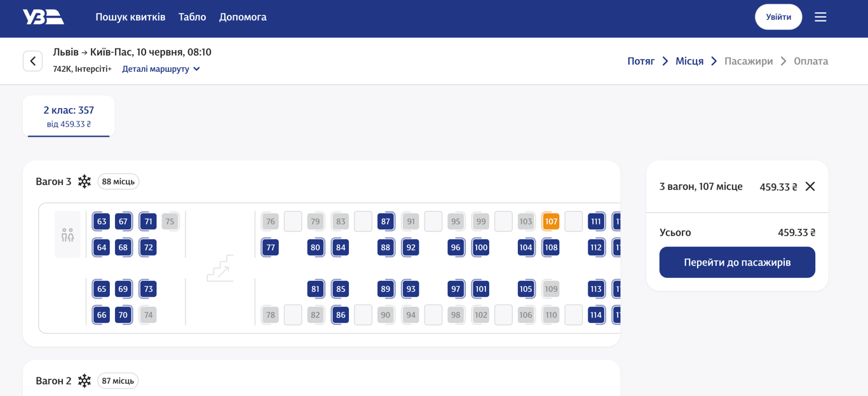Open Пошук квитків menu item
This screenshot has height=396, width=868.
click(130, 17)
